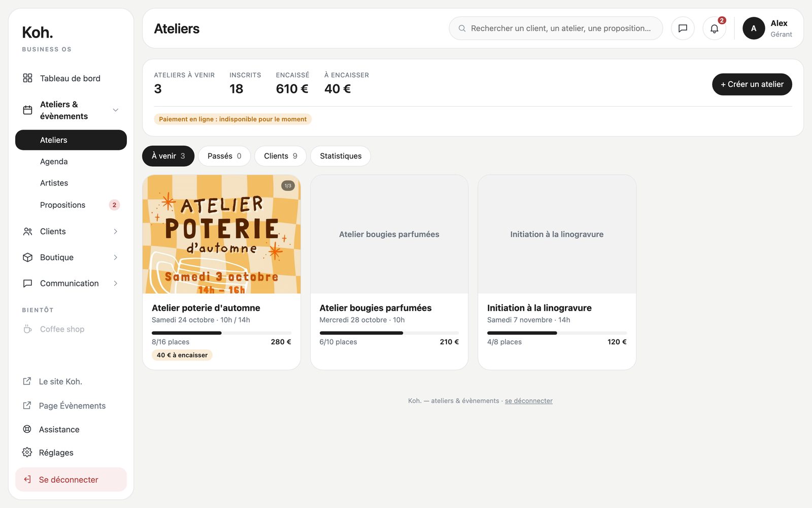Screen dimensions: 812x508
Task: Click the Clients people icon
Action: click(x=27, y=232)
